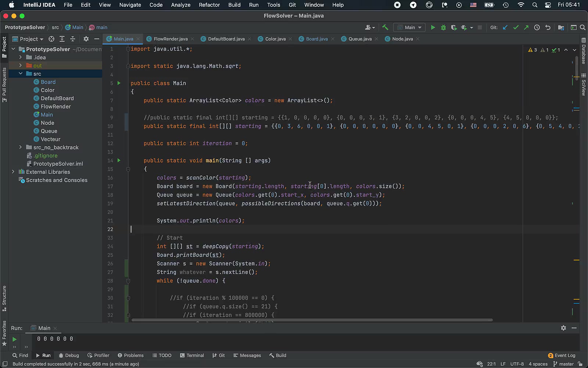Screen dimensions: 588x368
Task: Click the editor horizontal scrollbar
Action: coord(312,320)
